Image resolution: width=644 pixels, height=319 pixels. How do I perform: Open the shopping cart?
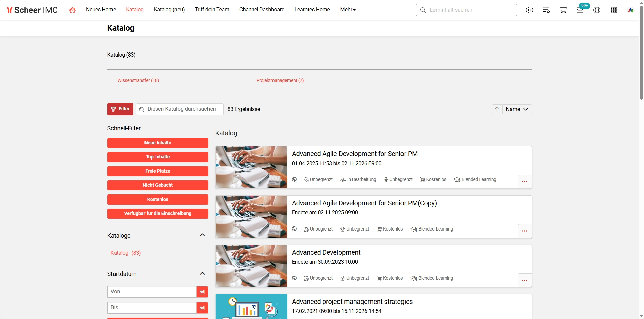(x=563, y=10)
